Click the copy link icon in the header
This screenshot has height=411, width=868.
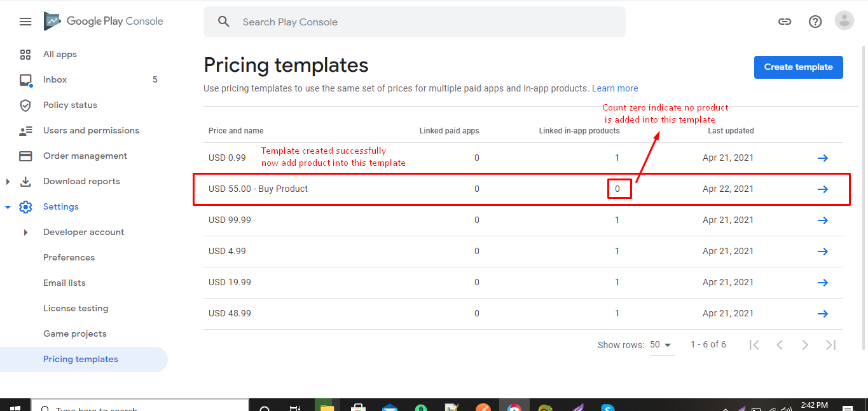coord(785,22)
